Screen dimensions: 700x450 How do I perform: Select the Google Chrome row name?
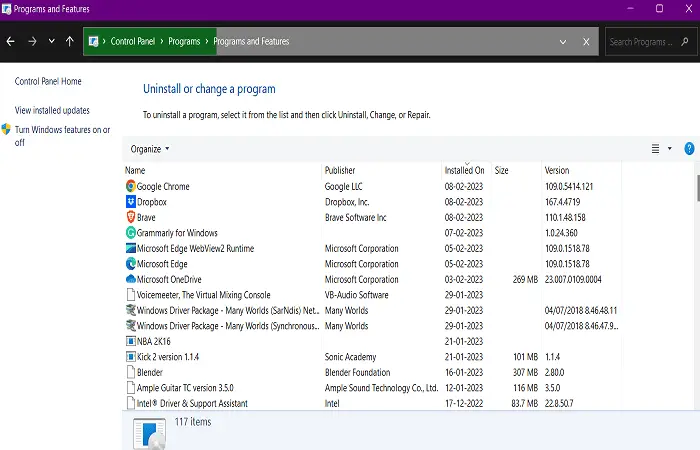[x=163, y=186]
